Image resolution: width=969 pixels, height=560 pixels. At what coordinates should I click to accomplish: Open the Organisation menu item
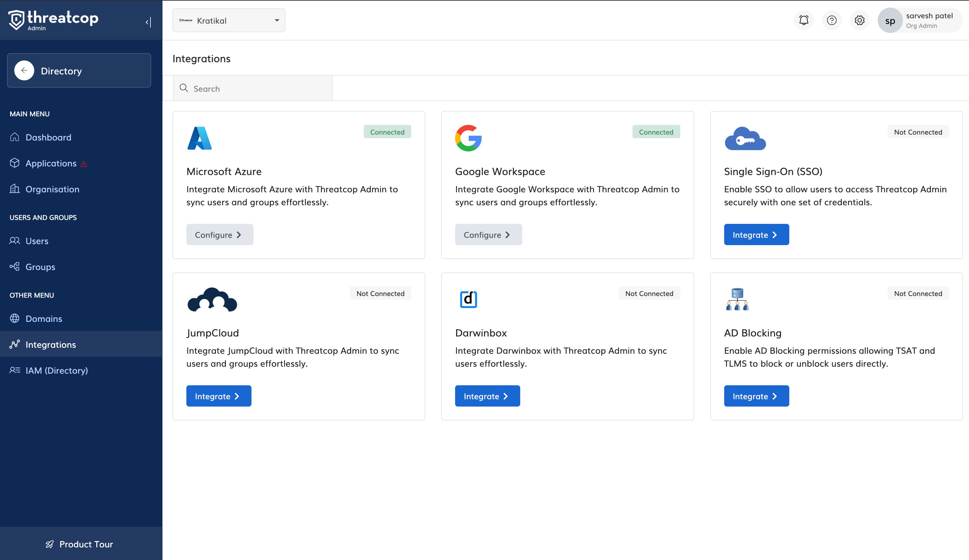click(81, 189)
